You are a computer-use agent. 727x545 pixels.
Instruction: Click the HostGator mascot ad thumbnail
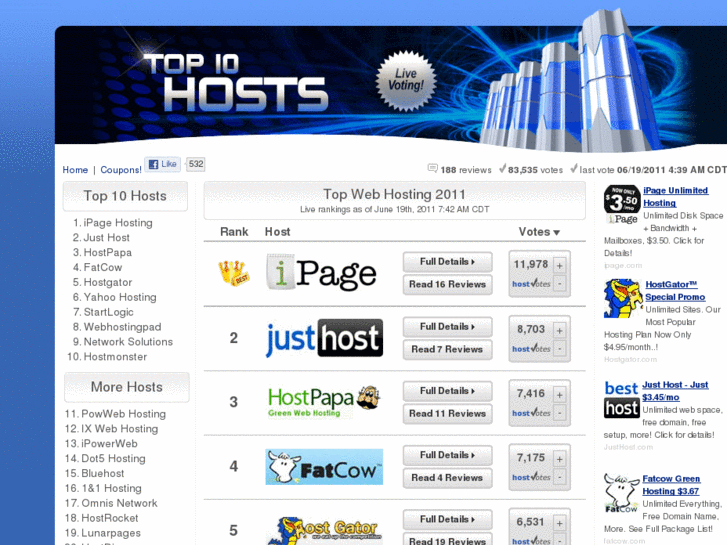[x=624, y=298]
